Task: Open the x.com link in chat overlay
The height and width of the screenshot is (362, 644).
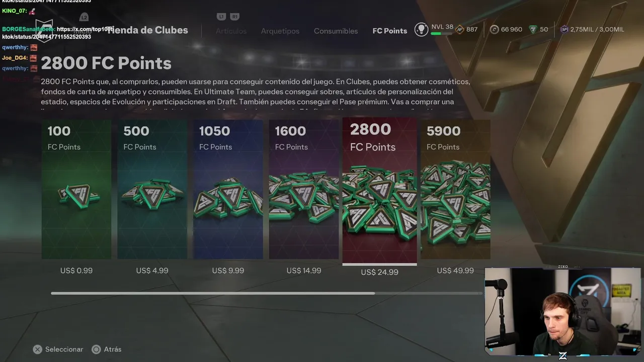Action: tap(85, 29)
